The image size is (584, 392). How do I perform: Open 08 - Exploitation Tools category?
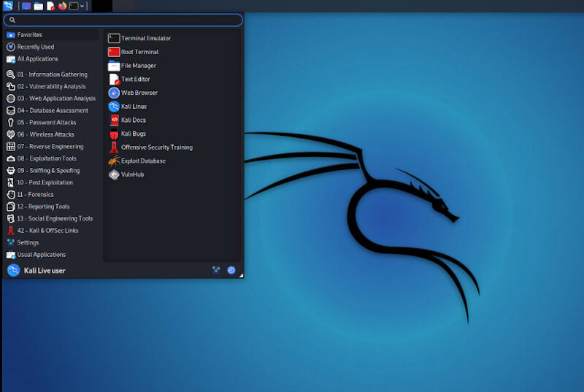click(52, 158)
